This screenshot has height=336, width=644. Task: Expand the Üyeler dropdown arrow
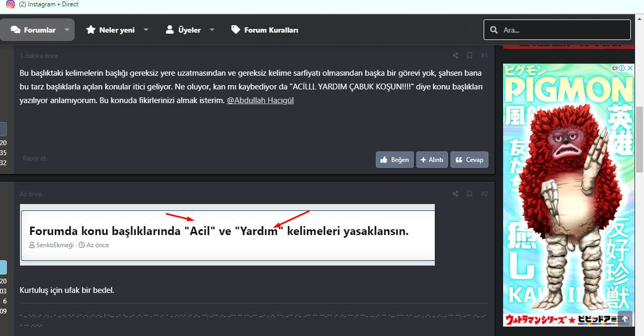click(x=212, y=29)
